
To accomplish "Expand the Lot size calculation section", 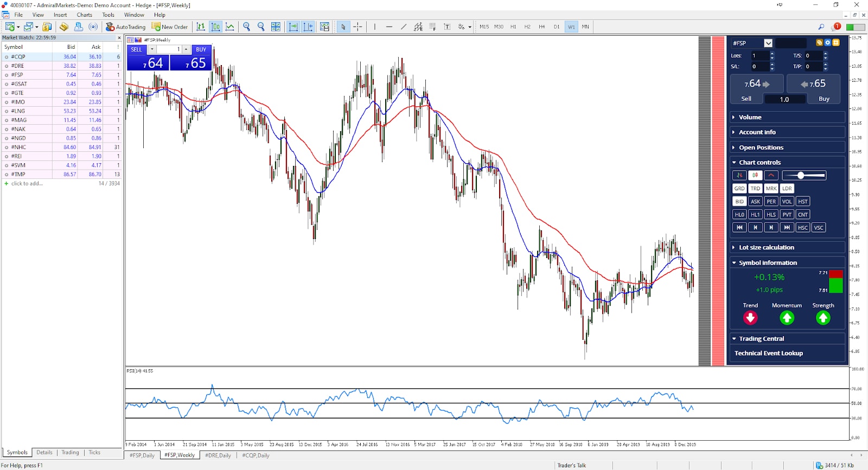I will pyautogui.click(x=787, y=247).
